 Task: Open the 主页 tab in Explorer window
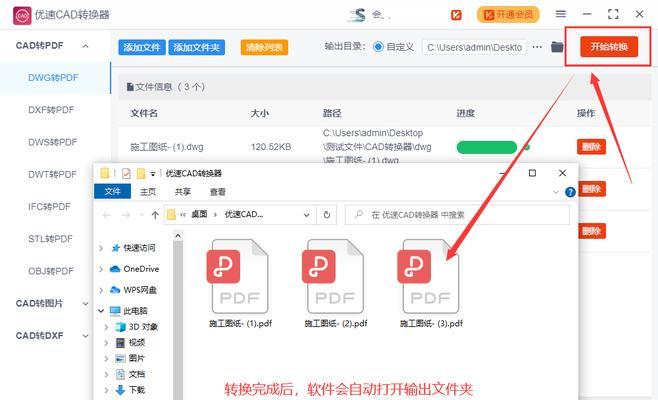pos(148,192)
